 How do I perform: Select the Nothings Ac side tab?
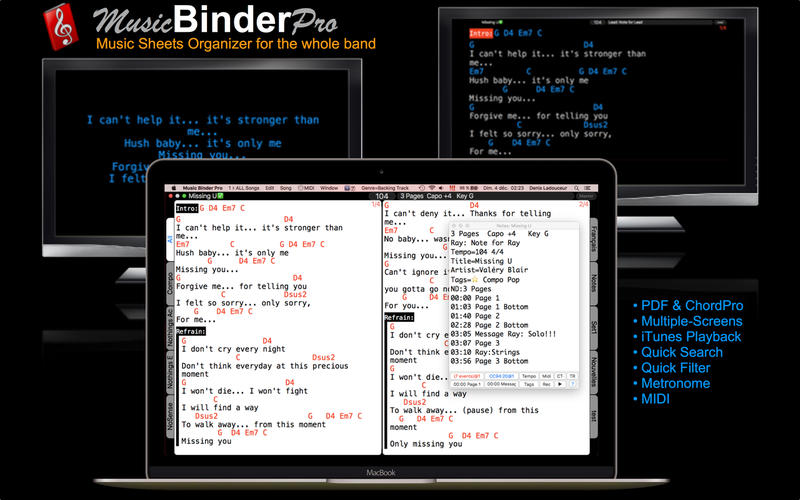point(170,328)
